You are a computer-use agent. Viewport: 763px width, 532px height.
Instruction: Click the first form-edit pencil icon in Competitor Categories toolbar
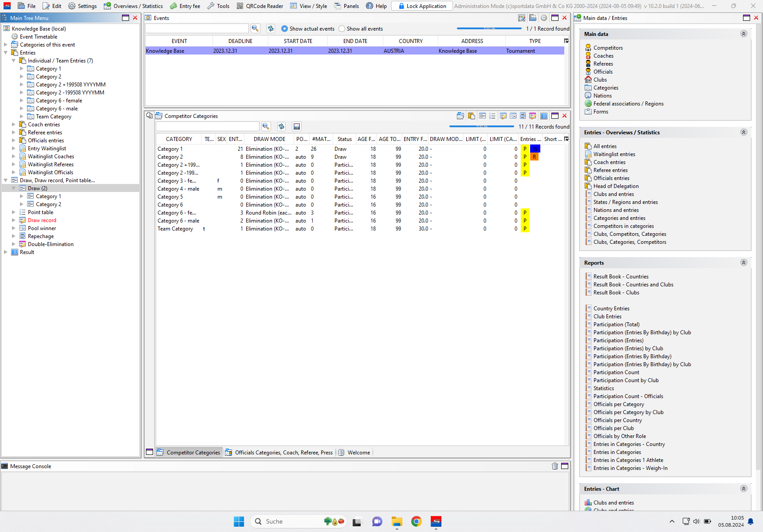pos(503,116)
